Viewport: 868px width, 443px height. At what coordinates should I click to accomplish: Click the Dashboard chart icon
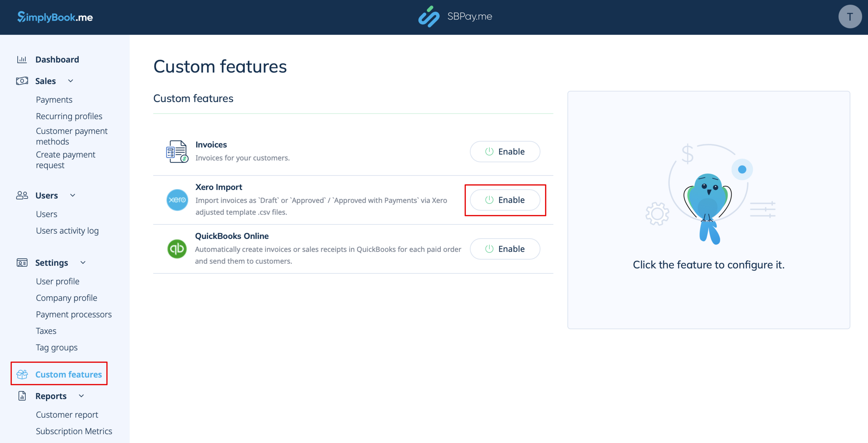click(22, 59)
